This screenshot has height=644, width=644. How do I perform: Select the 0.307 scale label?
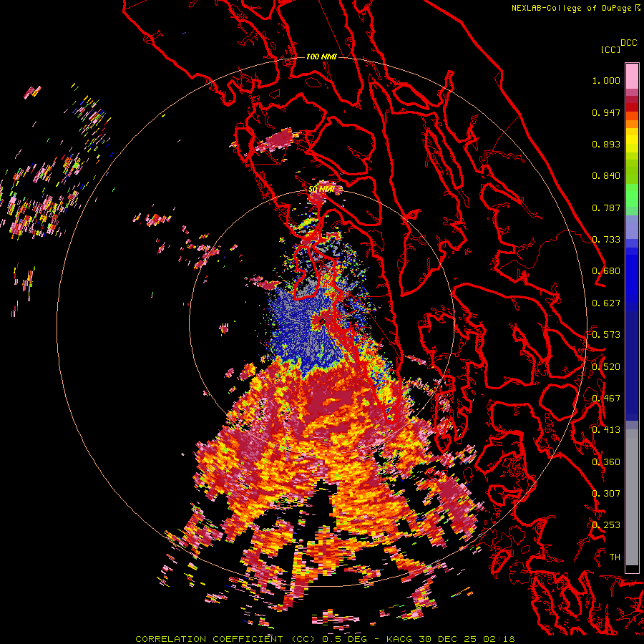pos(606,493)
